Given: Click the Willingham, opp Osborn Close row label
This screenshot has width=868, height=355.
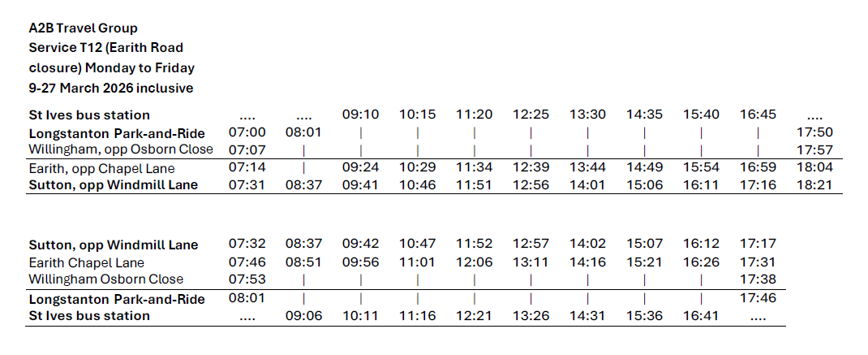Looking at the screenshot, I should click(x=121, y=149).
